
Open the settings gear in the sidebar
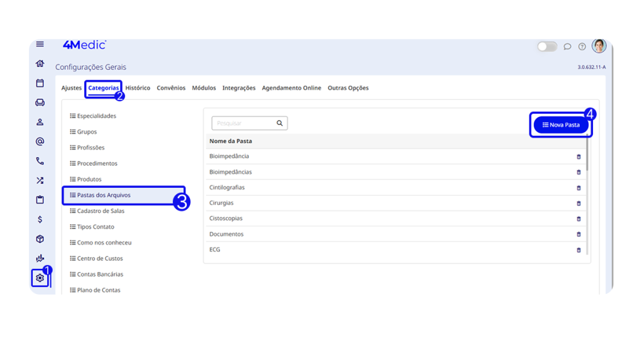click(x=40, y=278)
